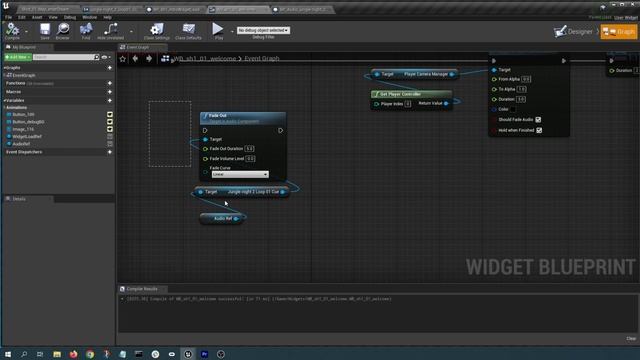Open the Help menu
This screenshot has width=640, height=360.
point(107,17)
